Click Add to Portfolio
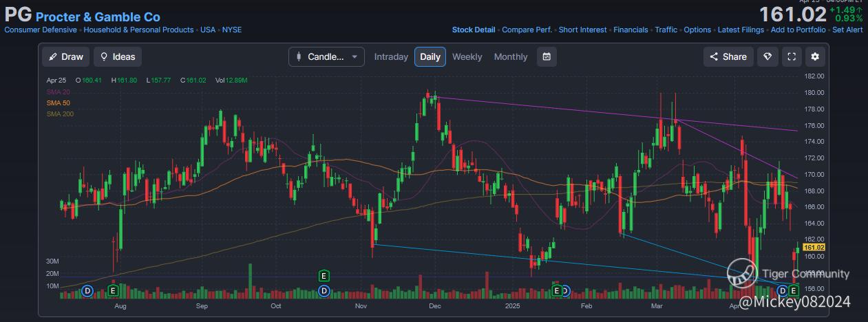 798,30
